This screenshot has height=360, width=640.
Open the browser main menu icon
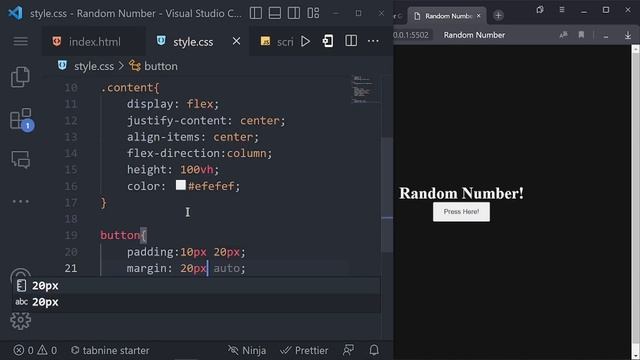(562, 10)
